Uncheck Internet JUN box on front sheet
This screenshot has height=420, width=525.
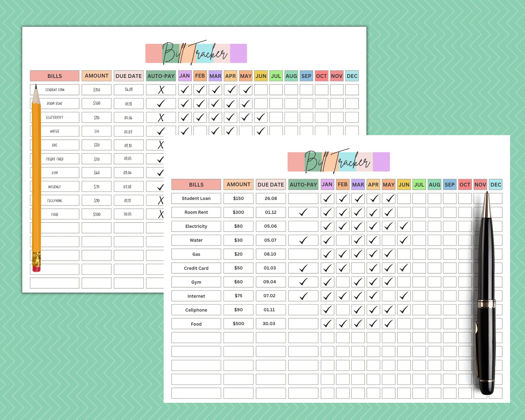(404, 296)
